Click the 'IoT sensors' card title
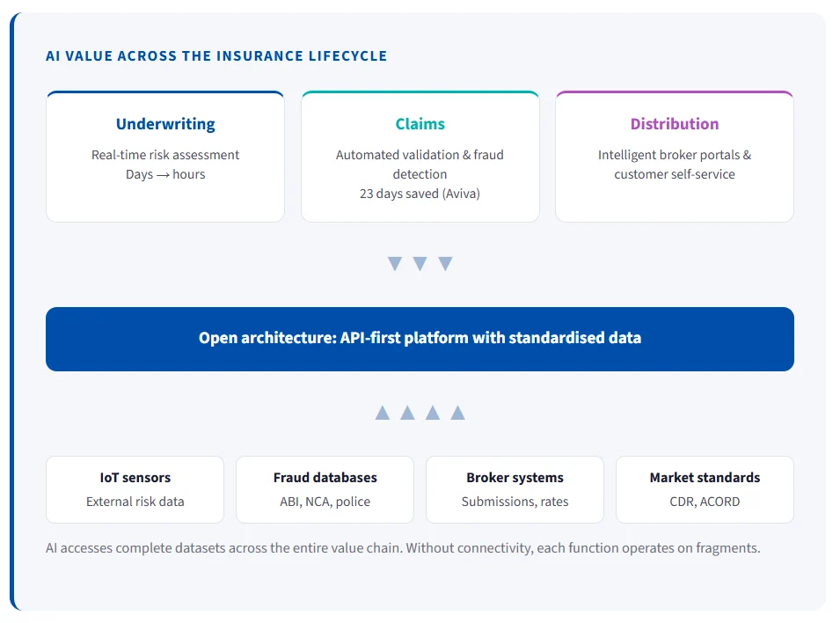 click(135, 477)
